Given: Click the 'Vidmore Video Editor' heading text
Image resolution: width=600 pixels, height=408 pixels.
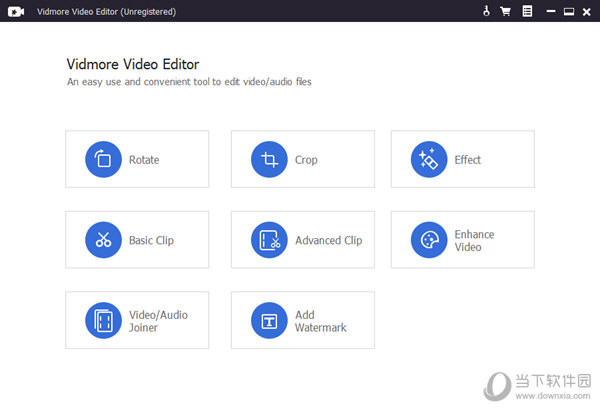Looking at the screenshot, I should (133, 64).
